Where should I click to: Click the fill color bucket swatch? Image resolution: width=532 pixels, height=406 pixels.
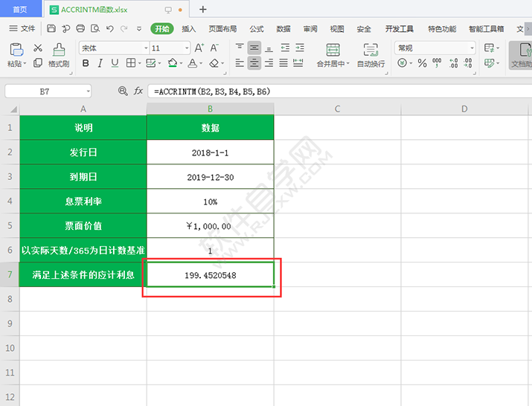pyautogui.click(x=172, y=64)
